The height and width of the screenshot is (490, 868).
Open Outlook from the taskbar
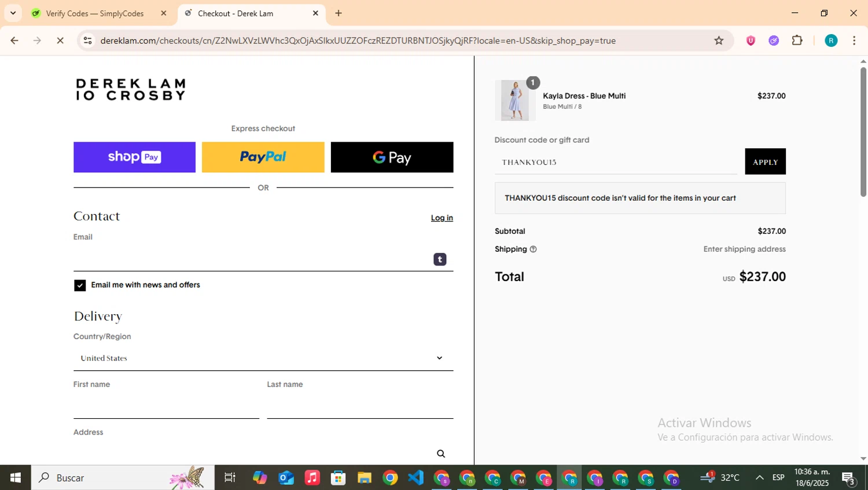pos(286,478)
